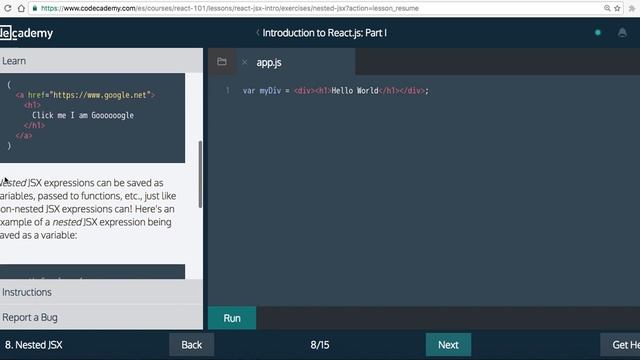Go to the previous exercise with Back
The image size is (640, 360).
[191, 345]
